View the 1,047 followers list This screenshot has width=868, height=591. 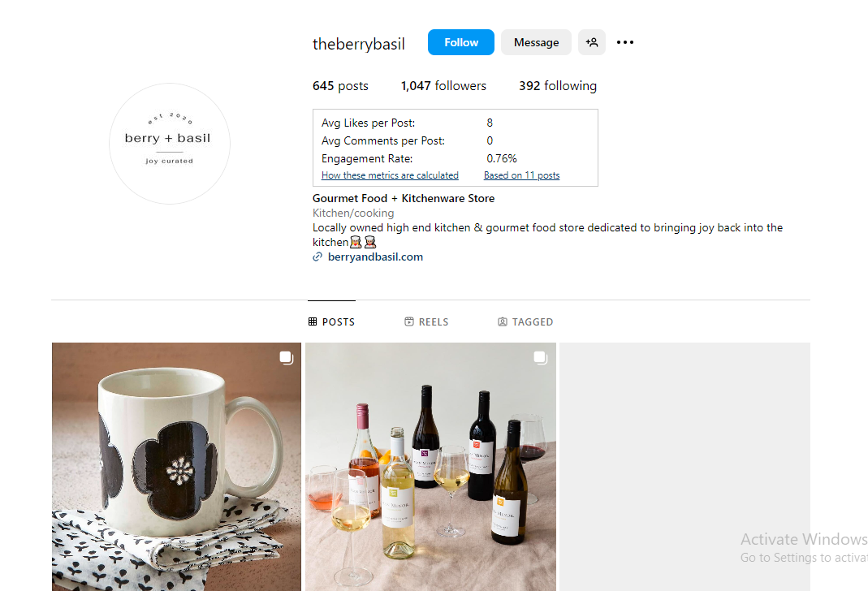pyautogui.click(x=443, y=85)
